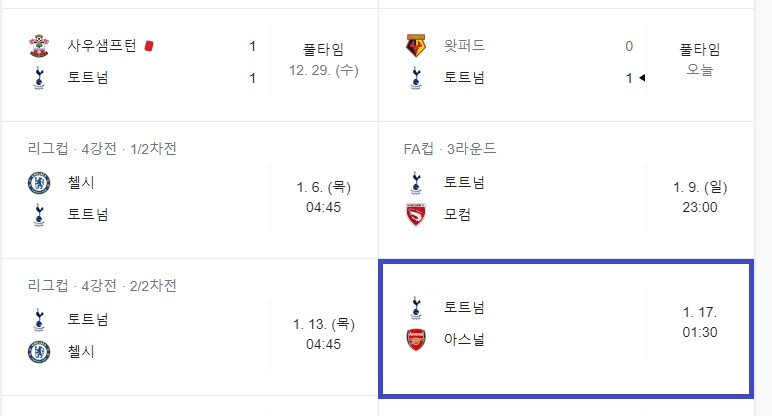The width and height of the screenshot is (772, 416).
Task: Open 리그컵 4강전 2/2차전 match header
Action: tap(102, 286)
